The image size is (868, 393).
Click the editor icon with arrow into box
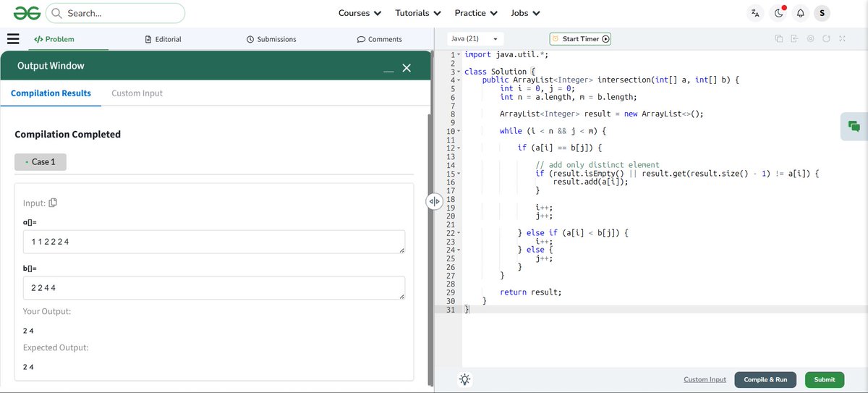[x=793, y=39]
